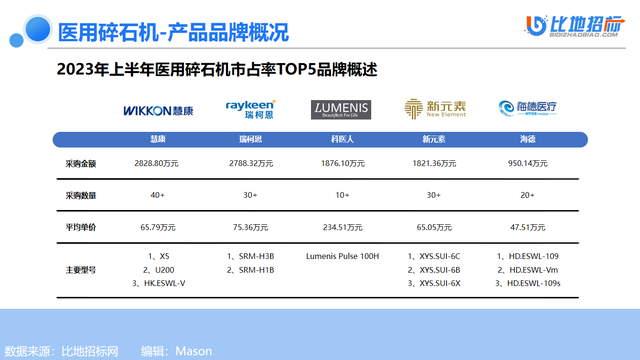This screenshot has width=640, height=360.
Task: Click the 采购数量 row label
Action: coord(81,196)
